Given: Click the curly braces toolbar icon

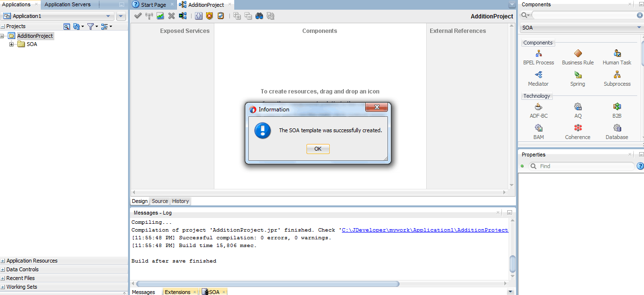Looking at the screenshot, I should point(199,16).
